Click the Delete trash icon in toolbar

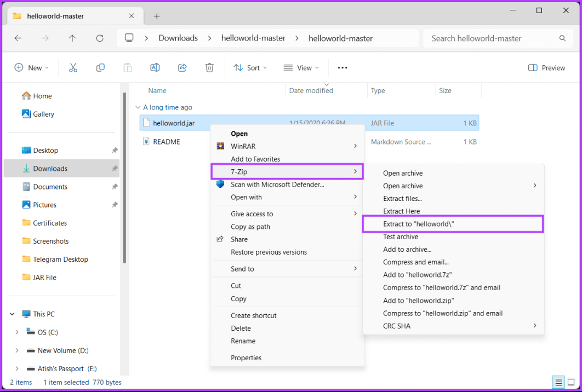point(209,68)
